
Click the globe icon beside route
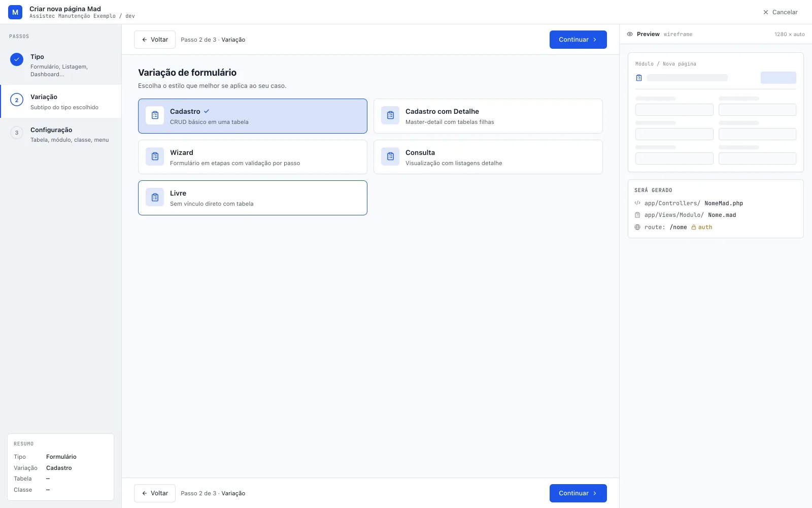coord(637,227)
